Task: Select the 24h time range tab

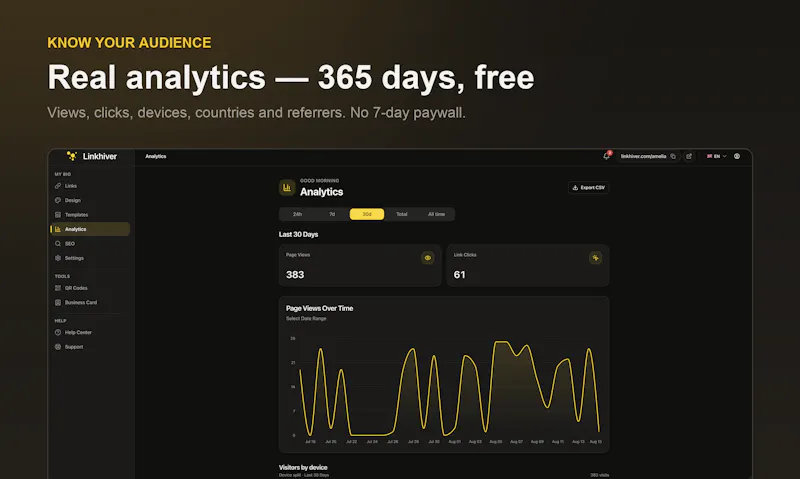Action: point(297,214)
